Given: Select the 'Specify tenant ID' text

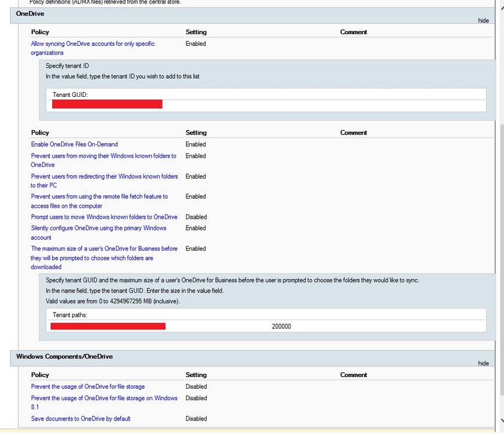Looking at the screenshot, I should 67,66.
